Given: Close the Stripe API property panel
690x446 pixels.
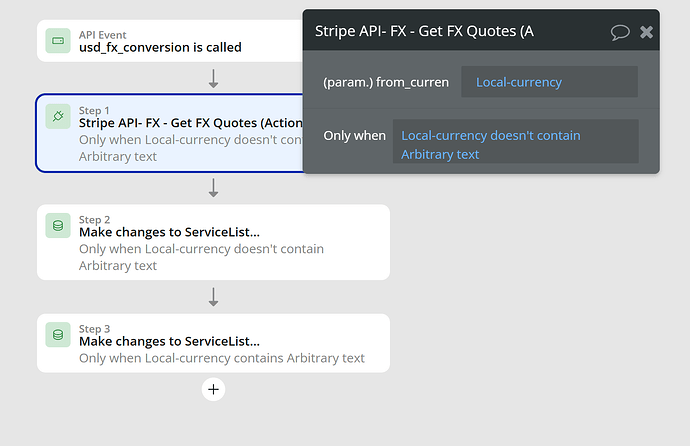Looking at the screenshot, I should (x=646, y=32).
